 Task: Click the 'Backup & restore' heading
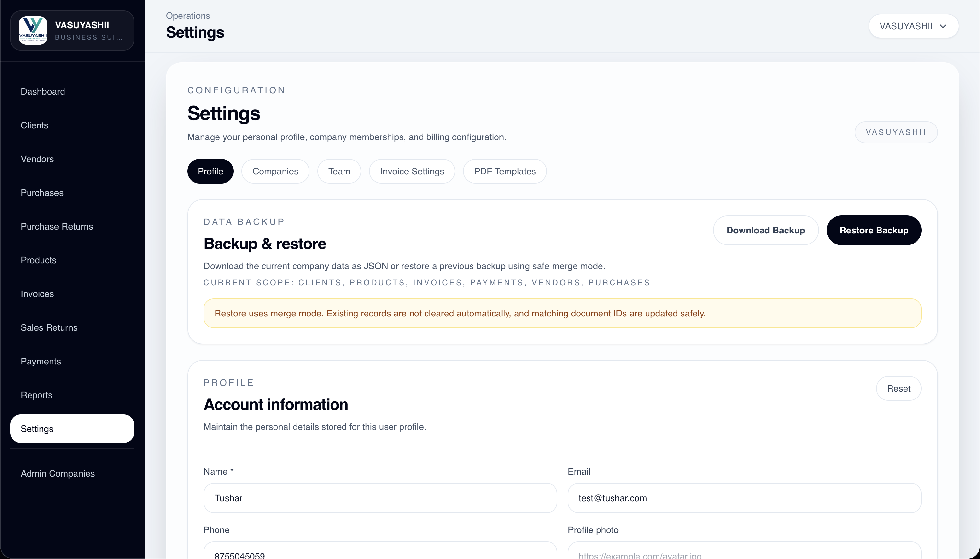click(265, 244)
